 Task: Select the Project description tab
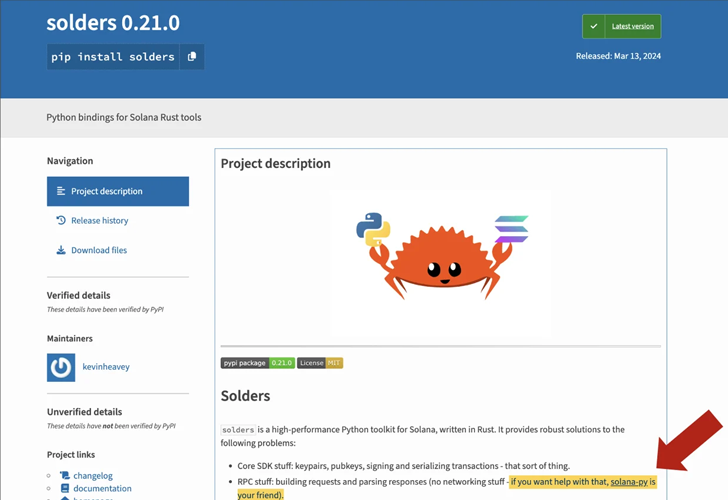coord(117,191)
